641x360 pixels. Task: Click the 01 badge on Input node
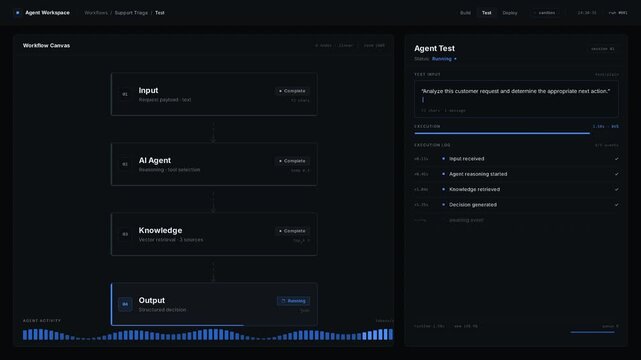pos(125,94)
